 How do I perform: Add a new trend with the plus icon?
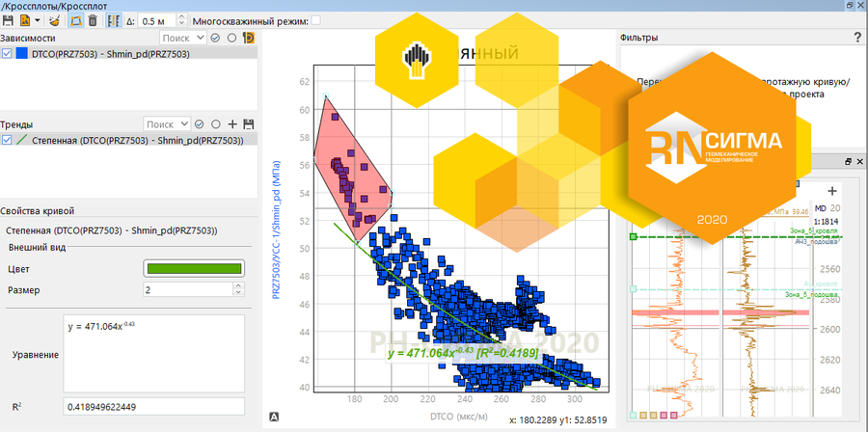click(x=231, y=124)
